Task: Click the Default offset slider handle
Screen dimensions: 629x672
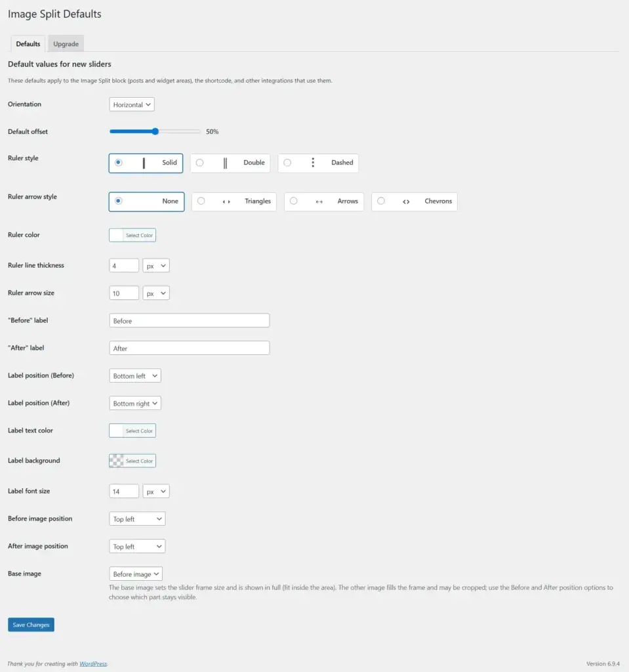Action: [x=155, y=131]
